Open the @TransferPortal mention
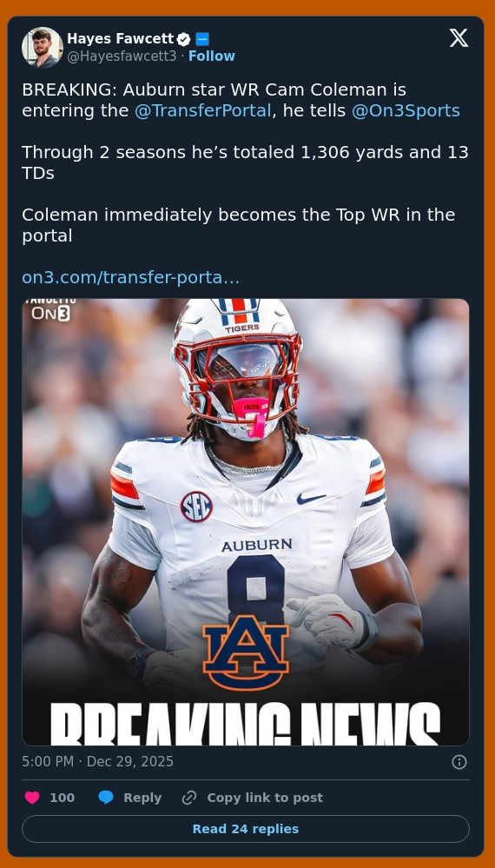The image size is (495, 868). 203,110
